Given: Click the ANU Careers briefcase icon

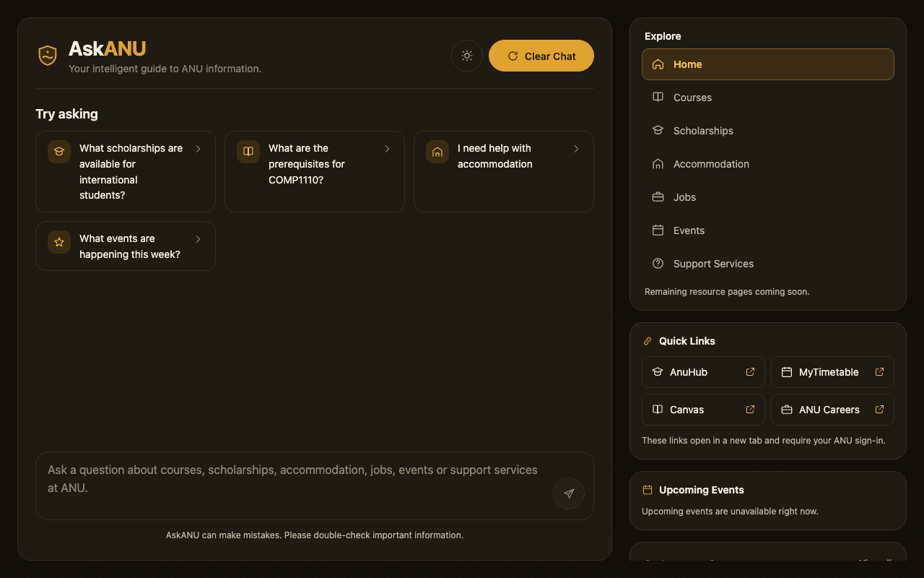Looking at the screenshot, I should pyautogui.click(x=786, y=409).
